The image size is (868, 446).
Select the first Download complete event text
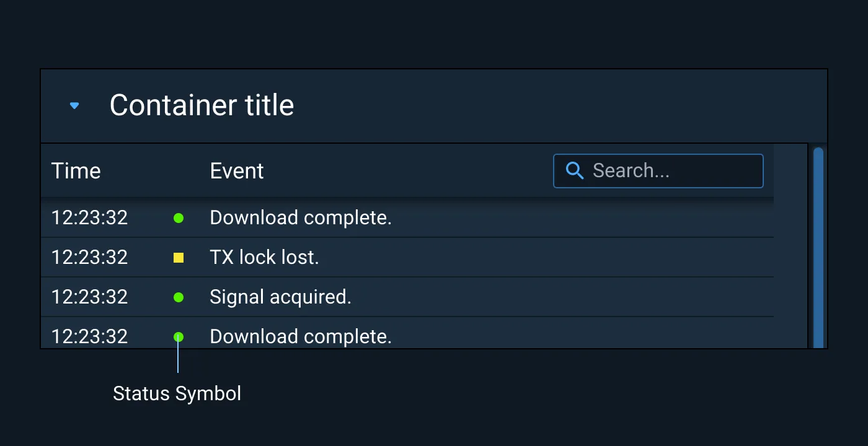click(301, 218)
